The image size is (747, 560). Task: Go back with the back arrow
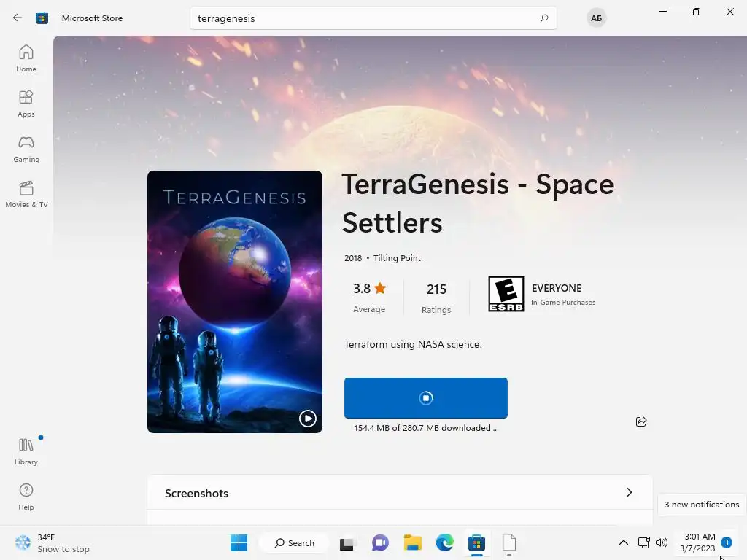pyautogui.click(x=18, y=18)
